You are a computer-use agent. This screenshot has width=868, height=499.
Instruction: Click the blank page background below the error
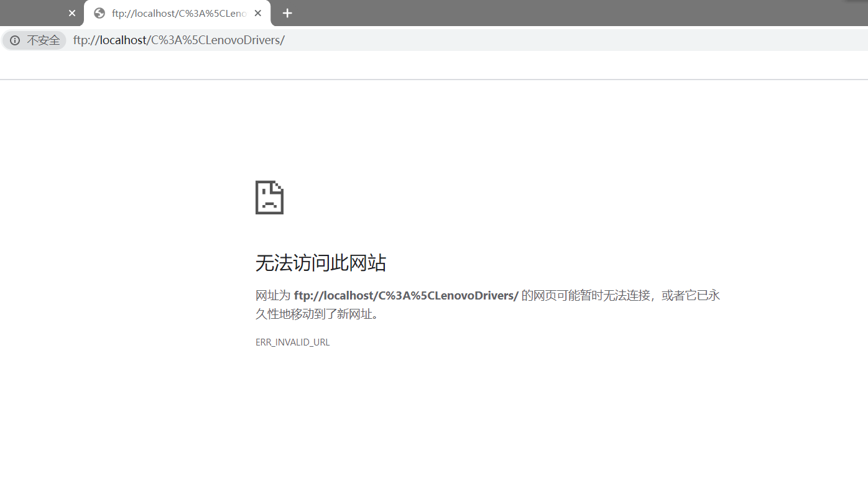click(x=435, y=423)
